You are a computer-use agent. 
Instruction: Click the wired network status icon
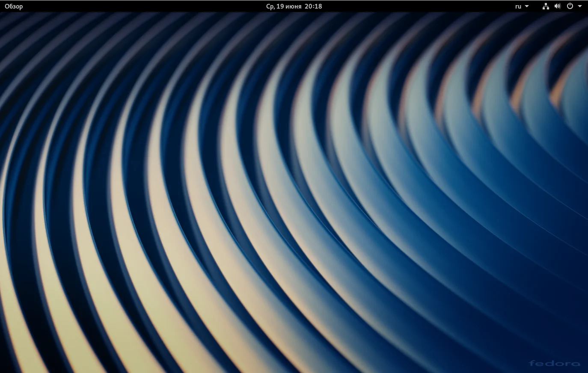[546, 6]
